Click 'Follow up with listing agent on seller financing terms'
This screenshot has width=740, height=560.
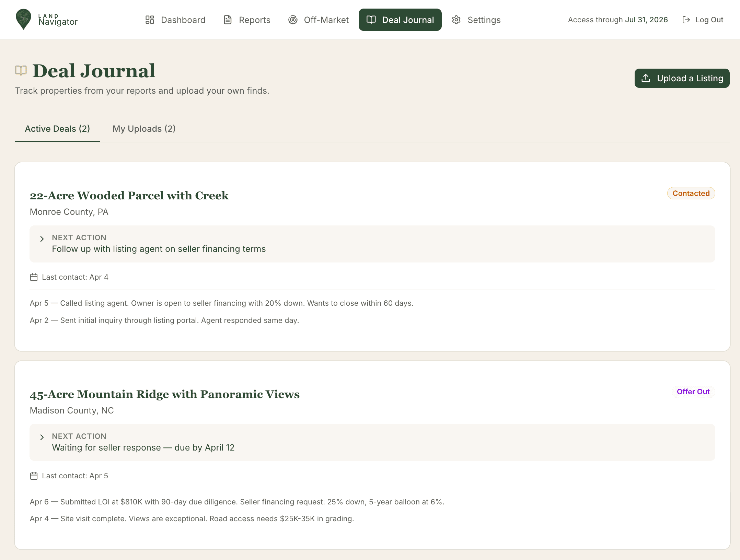tap(159, 249)
